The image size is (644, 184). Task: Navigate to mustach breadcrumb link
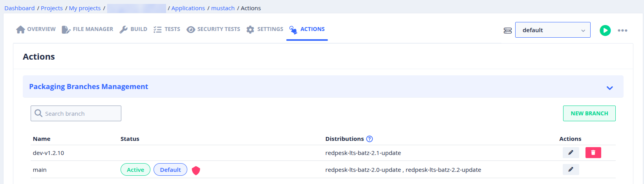coord(223,8)
